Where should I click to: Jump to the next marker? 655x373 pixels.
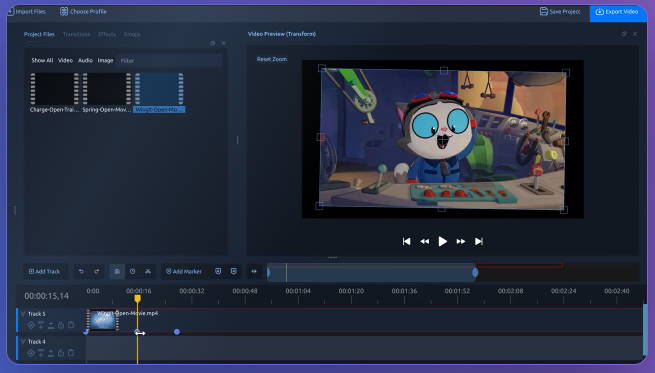[x=234, y=272]
